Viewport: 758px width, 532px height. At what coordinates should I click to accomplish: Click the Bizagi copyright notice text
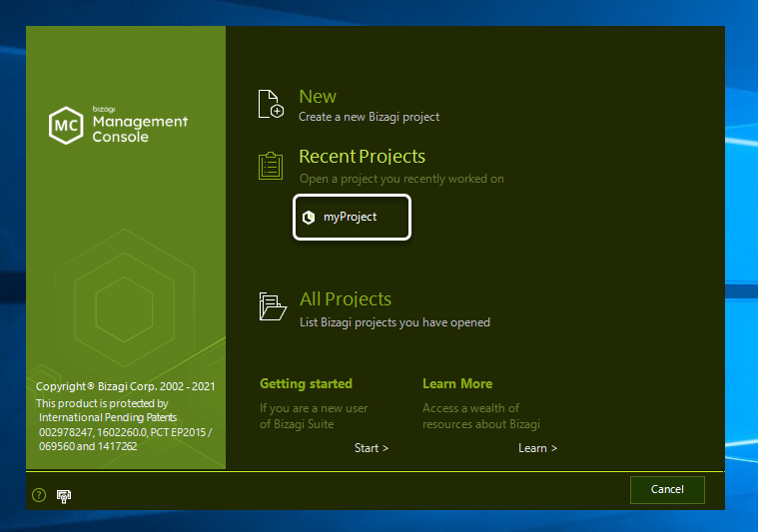tap(125, 386)
